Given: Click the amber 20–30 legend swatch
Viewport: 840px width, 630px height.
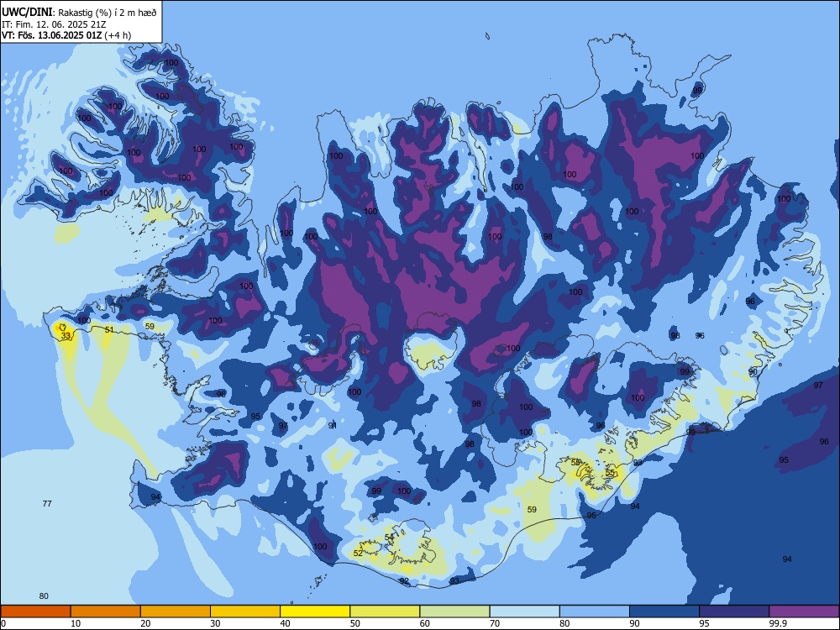Looking at the screenshot, I should 176,612.
